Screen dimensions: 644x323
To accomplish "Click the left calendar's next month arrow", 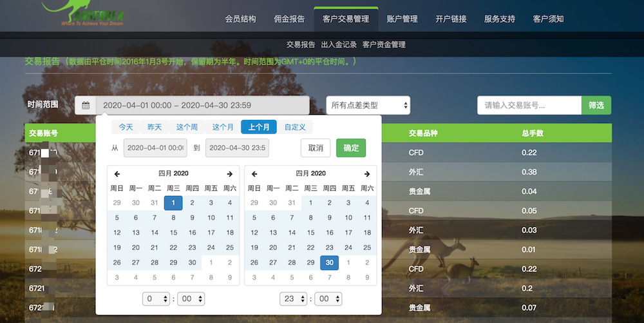I will click(x=229, y=174).
